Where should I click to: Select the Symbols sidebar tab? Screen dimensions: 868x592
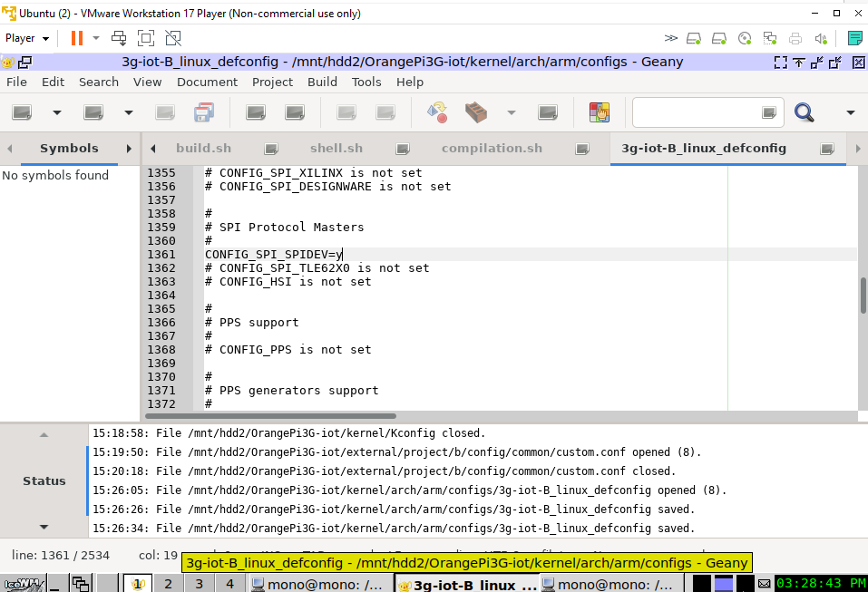pos(69,149)
